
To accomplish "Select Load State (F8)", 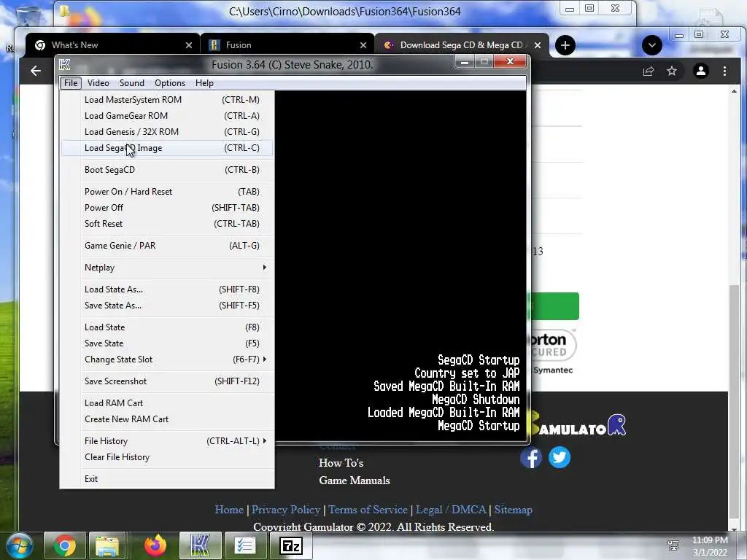I will pyautogui.click(x=167, y=327).
